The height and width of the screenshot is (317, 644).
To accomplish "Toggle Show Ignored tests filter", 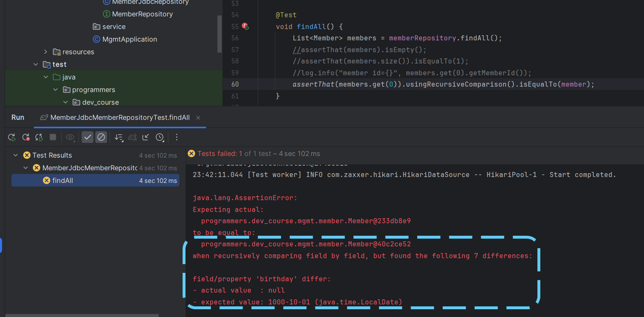I will click(x=101, y=137).
